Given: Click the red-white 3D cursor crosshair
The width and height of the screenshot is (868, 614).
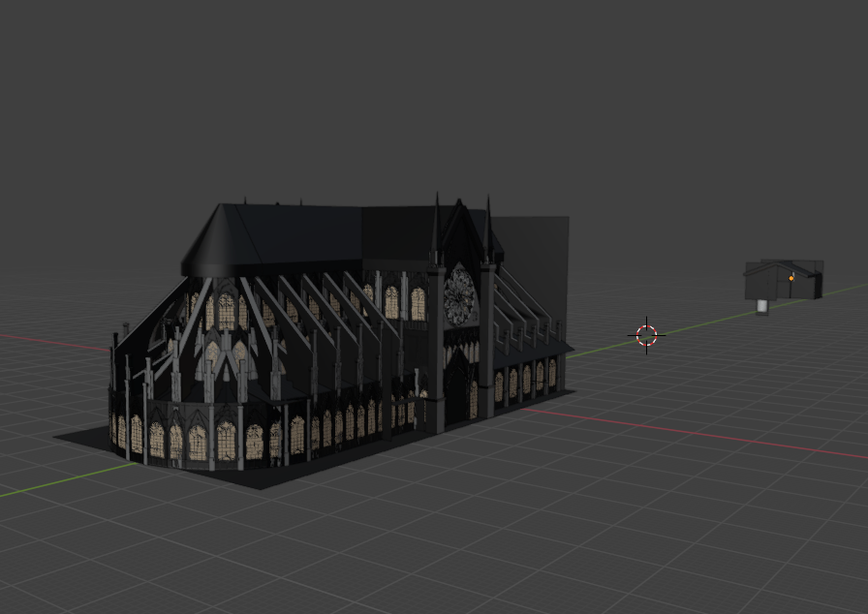Looking at the screenshot, I should click(646, 335).
